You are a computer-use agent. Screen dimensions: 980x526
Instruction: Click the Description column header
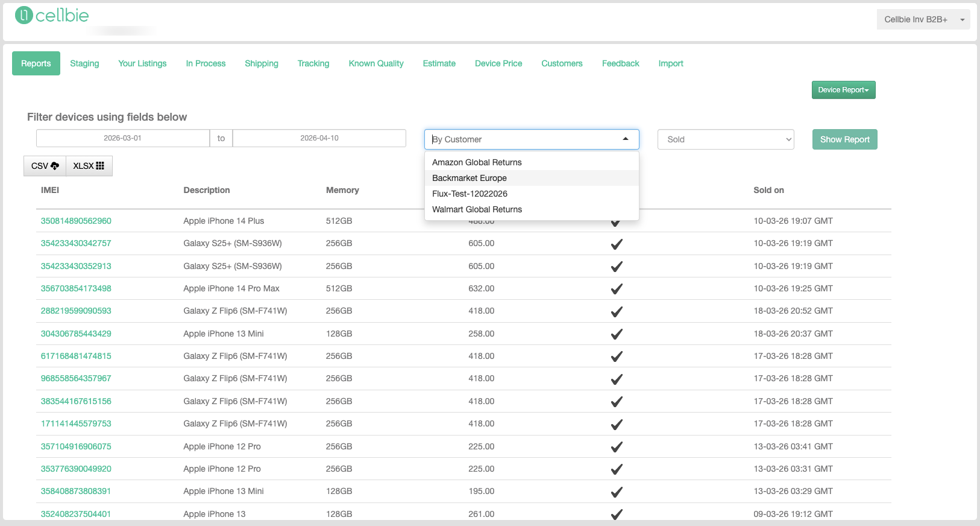(x=207, y=190)
